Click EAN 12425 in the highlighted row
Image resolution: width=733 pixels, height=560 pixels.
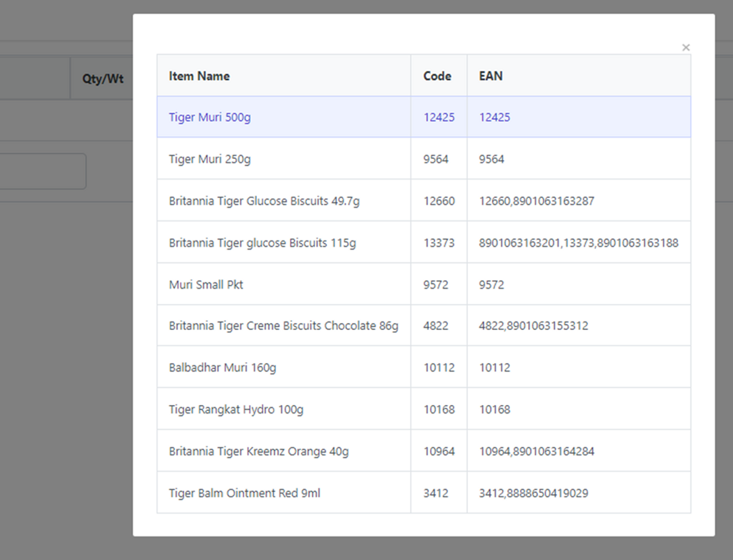[494, 117]
